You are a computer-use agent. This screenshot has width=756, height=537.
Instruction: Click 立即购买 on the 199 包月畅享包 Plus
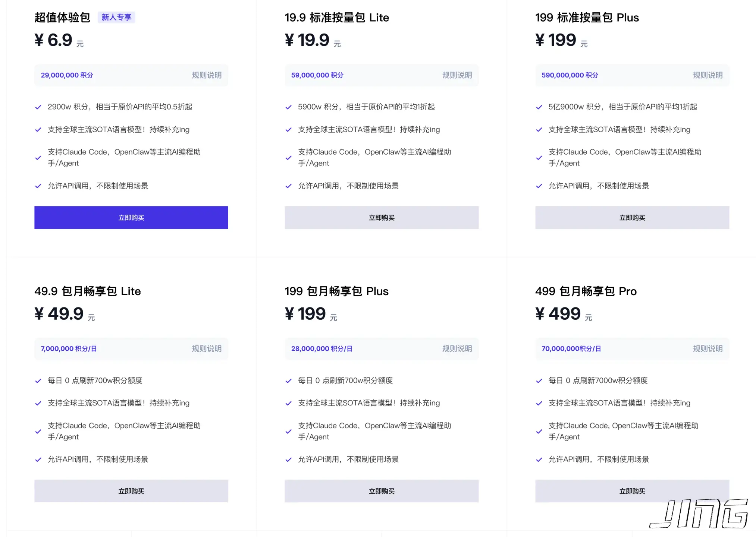pyautogui.click(x=381, y=491)
